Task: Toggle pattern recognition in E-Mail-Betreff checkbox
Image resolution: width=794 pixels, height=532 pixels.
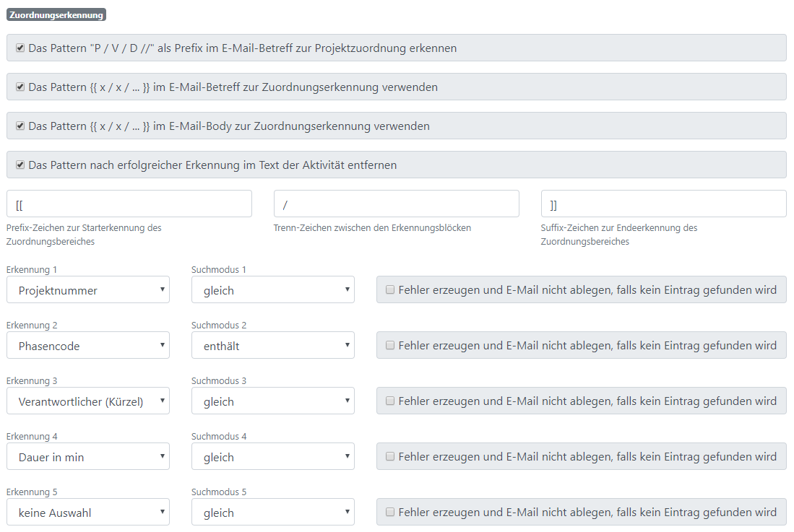Action: point(20,87)
